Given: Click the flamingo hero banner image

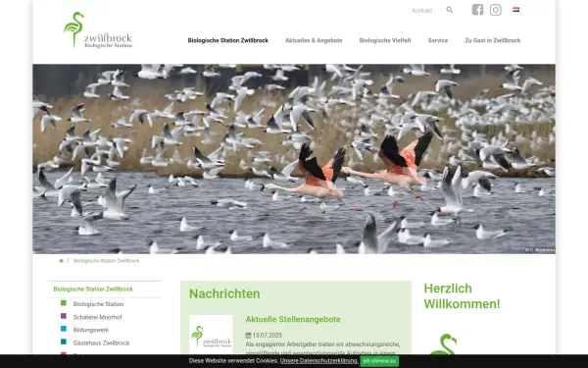Looking at the screenshot, I should pos(294,159).
